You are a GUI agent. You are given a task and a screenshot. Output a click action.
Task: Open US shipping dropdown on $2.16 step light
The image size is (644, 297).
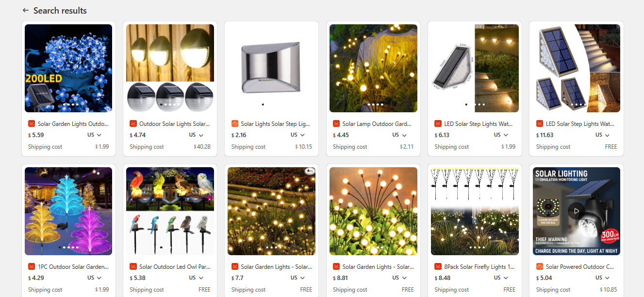[298, 135]
